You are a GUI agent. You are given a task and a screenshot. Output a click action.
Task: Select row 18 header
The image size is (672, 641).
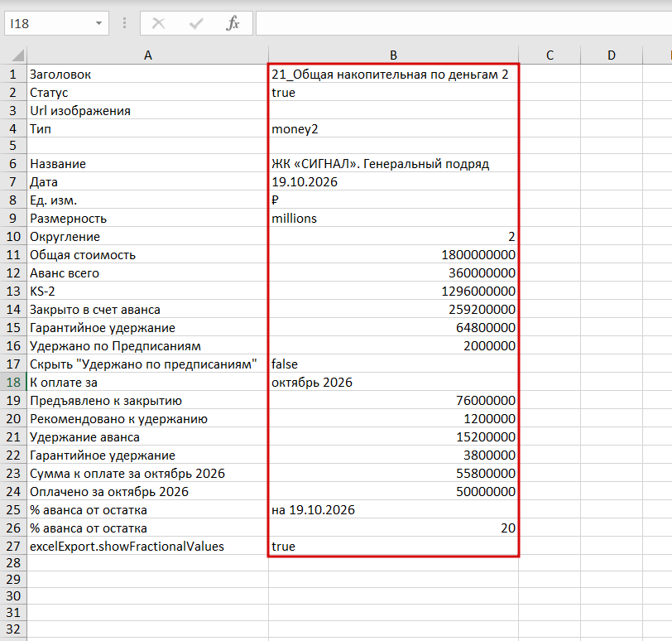click(13, 382)
